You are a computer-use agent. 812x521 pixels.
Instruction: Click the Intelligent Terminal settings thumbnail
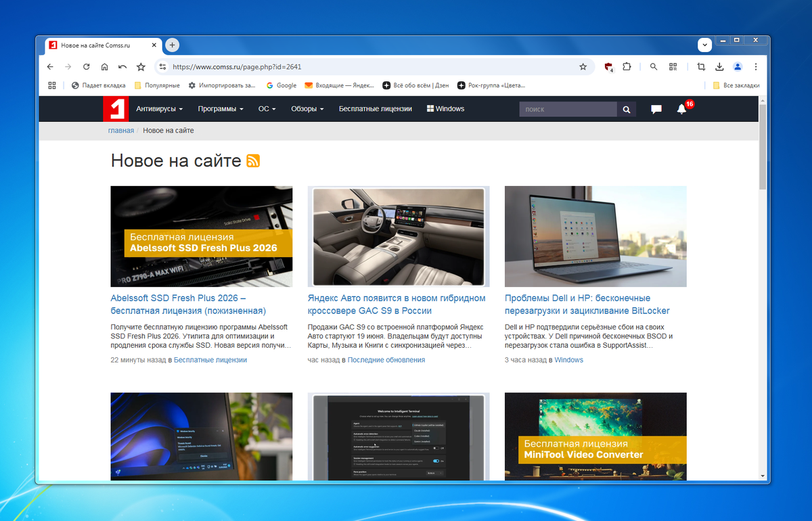pyautogui.click(x=399, y=436)
